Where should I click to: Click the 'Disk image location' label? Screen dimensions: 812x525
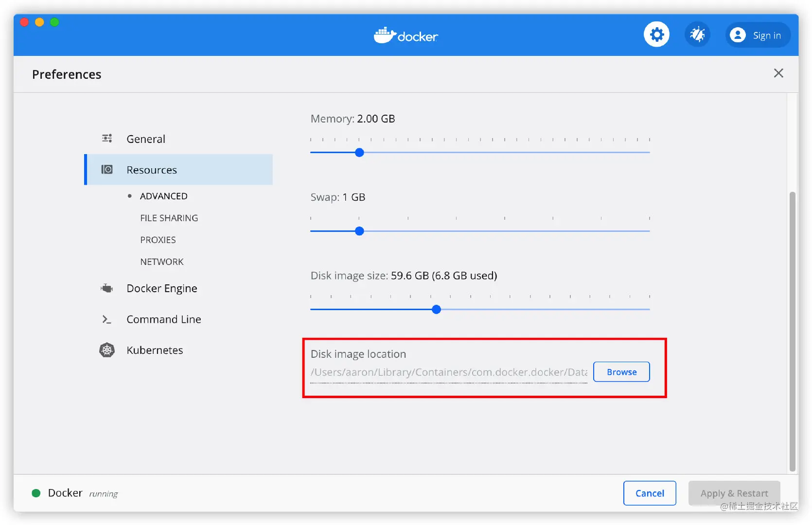[x=358, y=354]
